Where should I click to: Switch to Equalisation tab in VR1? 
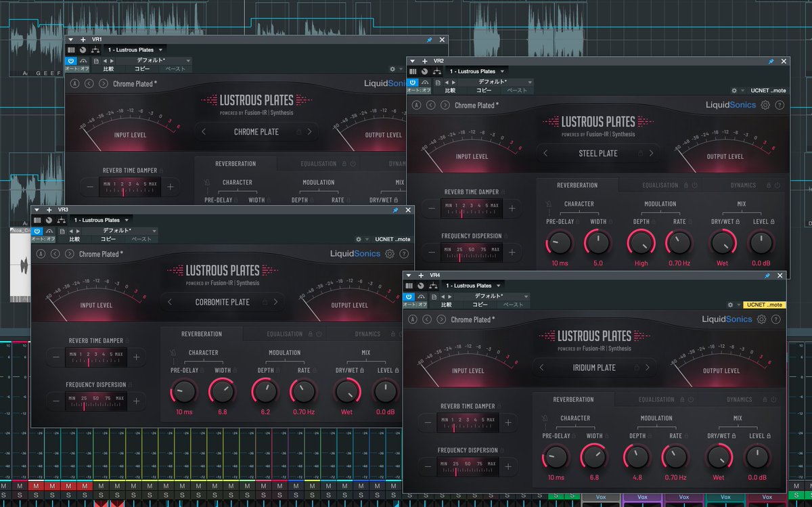[x=318, y=163]
